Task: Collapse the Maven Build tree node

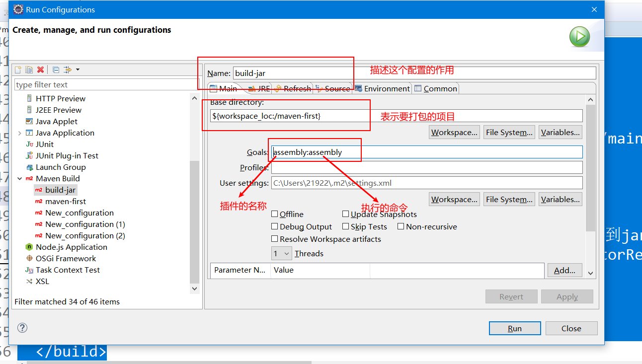Action: (20, 178)
